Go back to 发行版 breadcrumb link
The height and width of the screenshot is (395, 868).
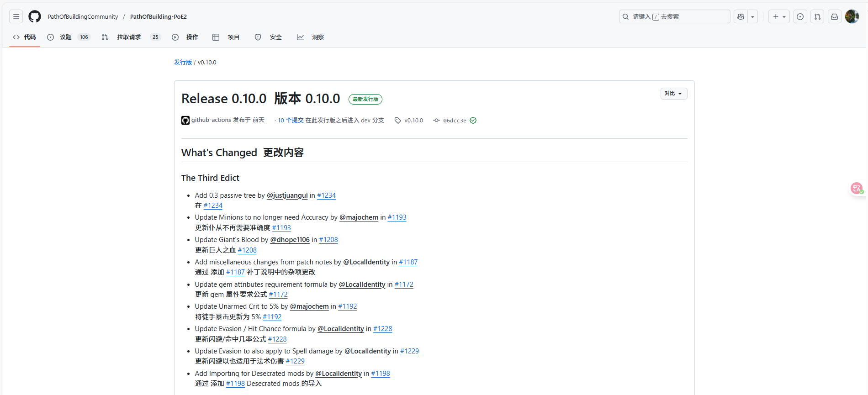click(x=183, y=63)
